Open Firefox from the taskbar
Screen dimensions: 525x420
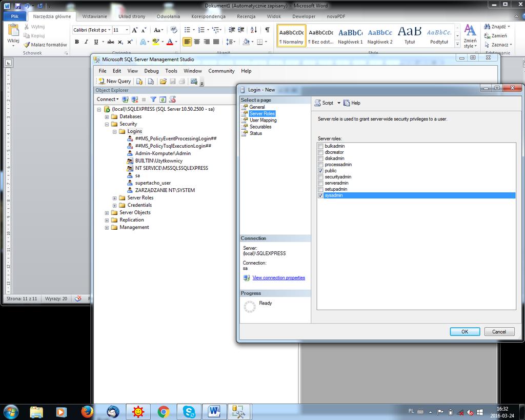click(87, 412)
